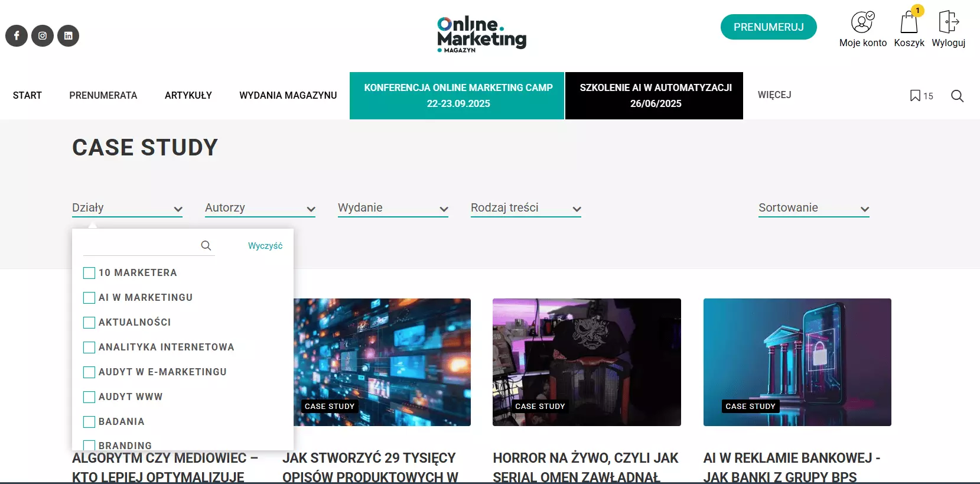Open ARTYKUŁY menu item
This screenshot has height=484, width=980.
tap(188, 95)
